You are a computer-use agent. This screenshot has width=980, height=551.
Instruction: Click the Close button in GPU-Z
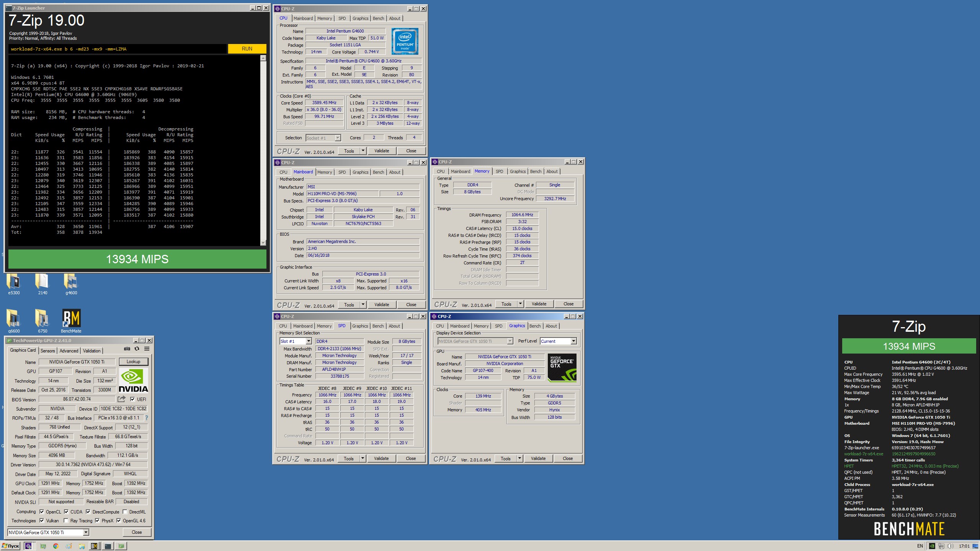137,532
